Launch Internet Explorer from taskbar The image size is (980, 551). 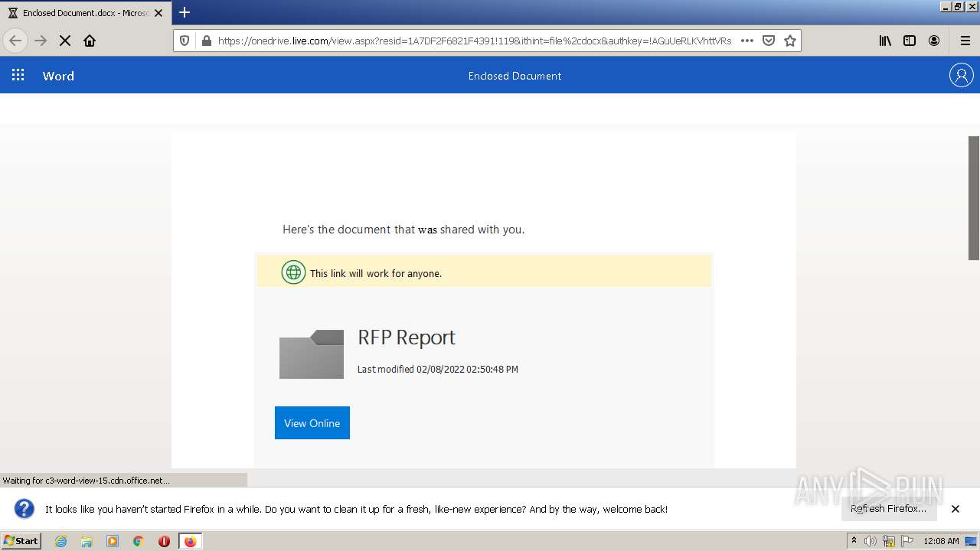pyautogui.click(x=60, y=541)
